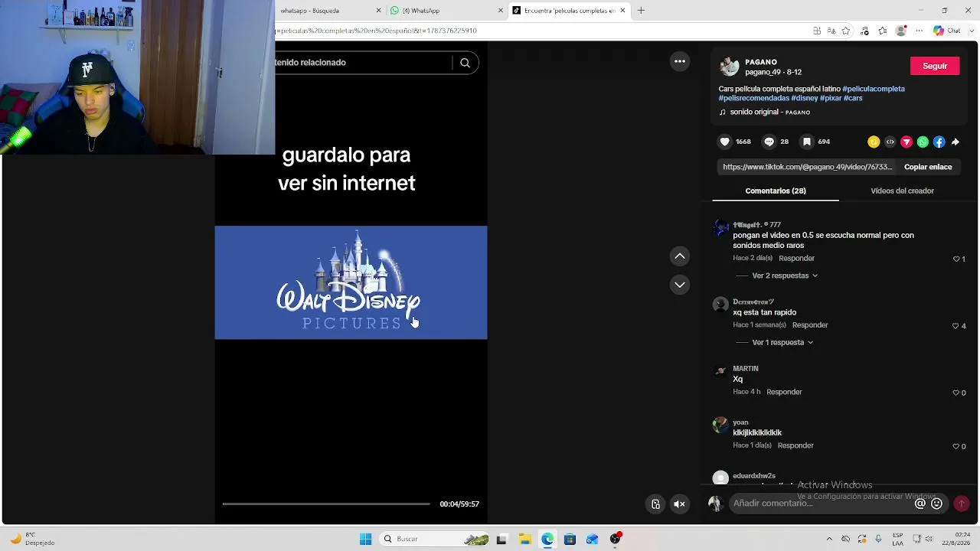Viewport: 980px width, 551px height.
Task: Open a new browser tab
Action: [x=641, y=11]
